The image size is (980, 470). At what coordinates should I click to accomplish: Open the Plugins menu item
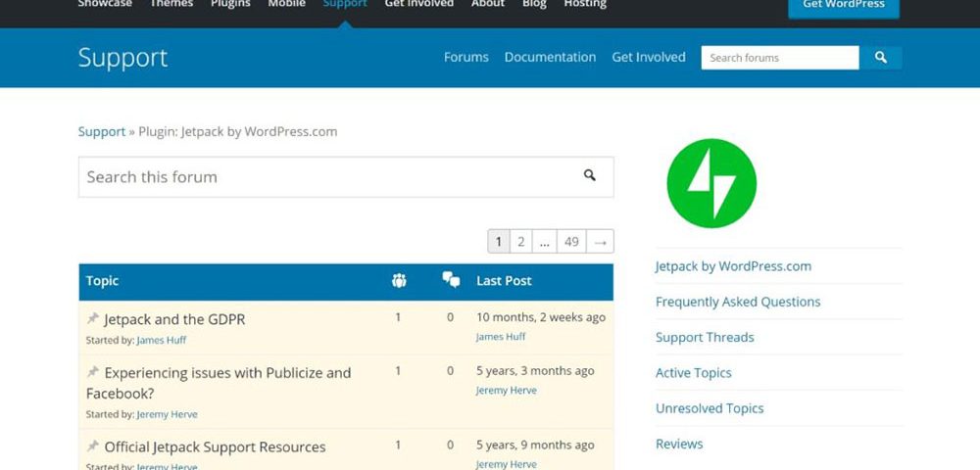228,4
